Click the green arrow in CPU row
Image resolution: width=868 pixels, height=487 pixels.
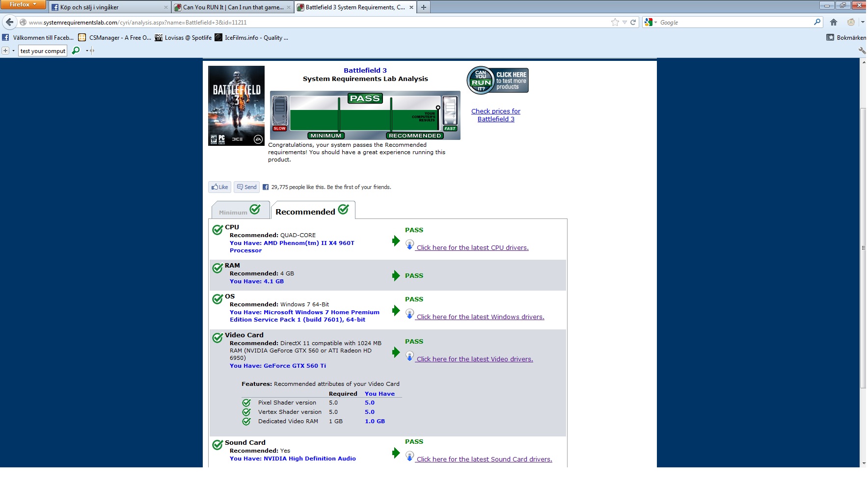(396, 241)
